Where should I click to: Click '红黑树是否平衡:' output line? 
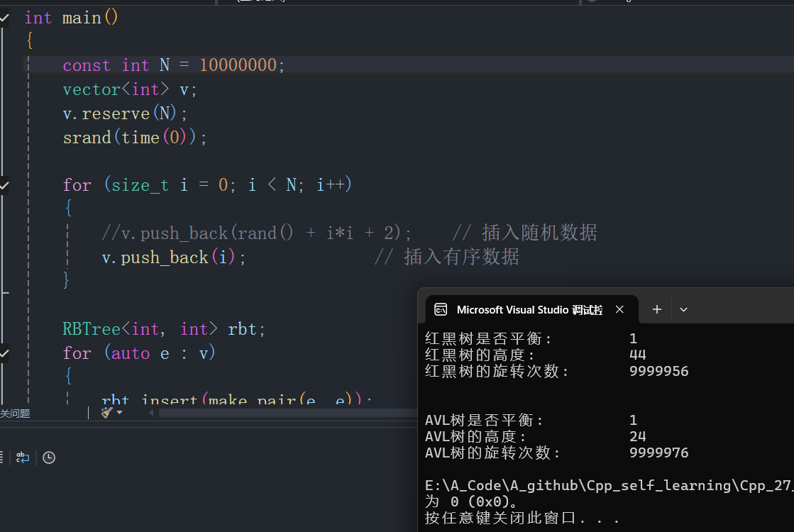click(x=489, y=338)
